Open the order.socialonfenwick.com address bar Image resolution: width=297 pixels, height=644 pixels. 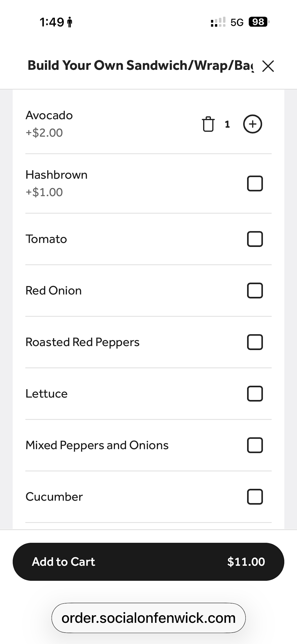(x=148, y=618)
